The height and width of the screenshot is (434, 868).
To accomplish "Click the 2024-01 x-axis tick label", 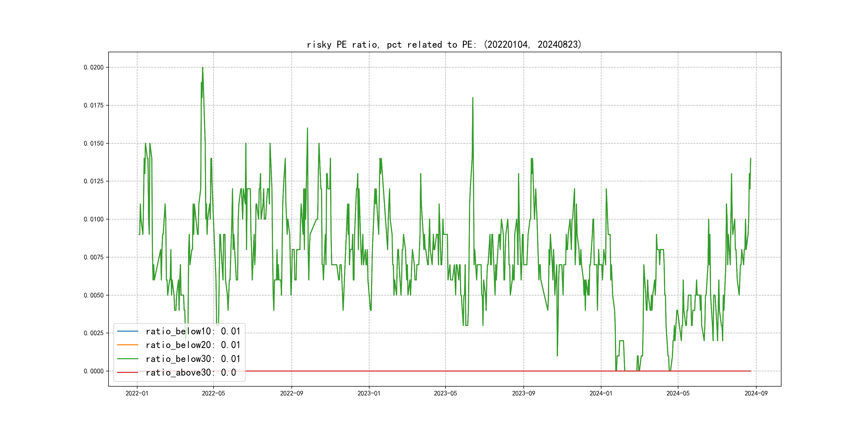I will tap(601, 393).
